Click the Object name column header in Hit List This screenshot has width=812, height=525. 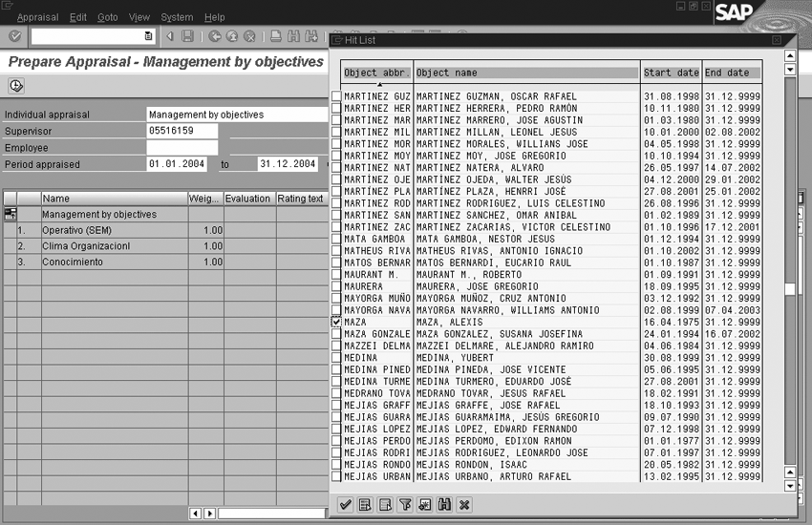click(x=526, y=73)
